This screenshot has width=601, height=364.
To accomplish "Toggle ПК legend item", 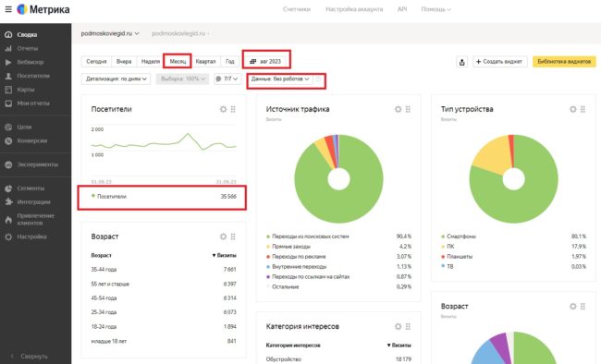I will pos(448,247).
